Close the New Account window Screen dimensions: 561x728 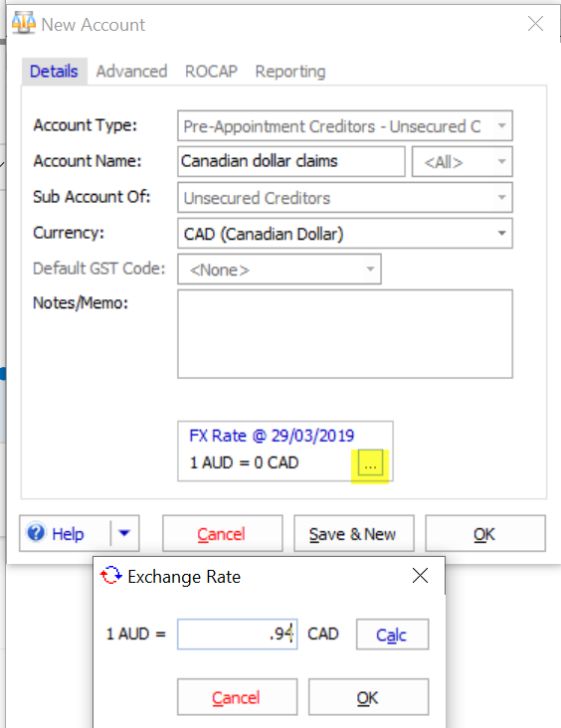click(x=535, y=23)
